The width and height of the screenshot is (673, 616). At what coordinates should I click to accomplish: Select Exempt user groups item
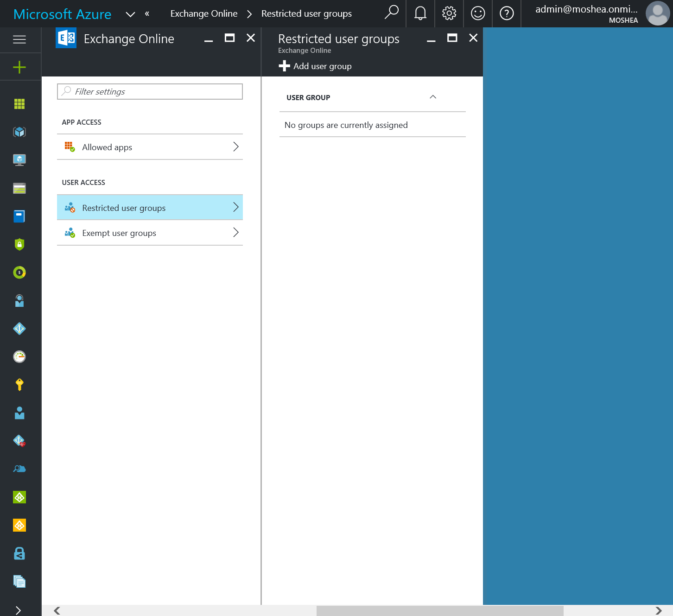click(150, 233)
